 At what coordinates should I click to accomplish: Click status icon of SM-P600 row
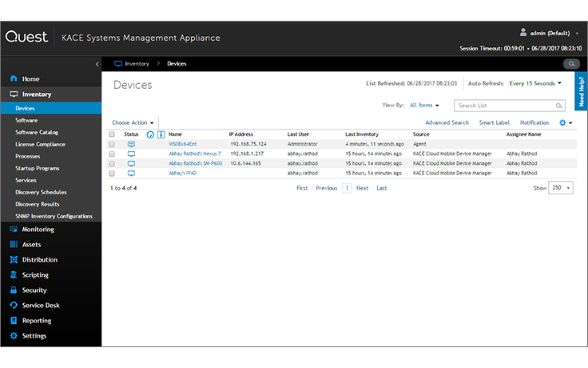tap(131, 164)
